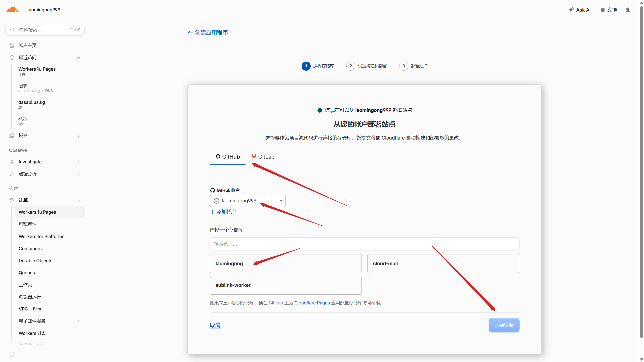Switch to the GitLab tab
Screen dimensions: 644x362
click(x=263, y=157)
